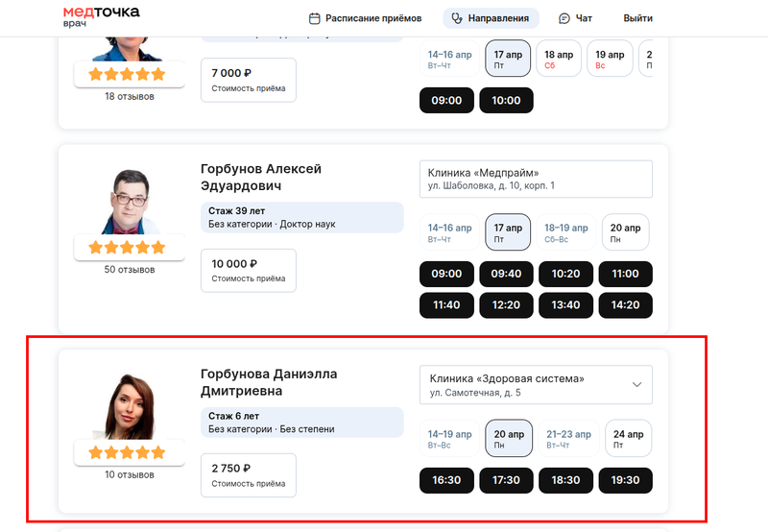
Task: Select 14–16 апр date for Горбунов Алексей
Action: tap(449, 232)
